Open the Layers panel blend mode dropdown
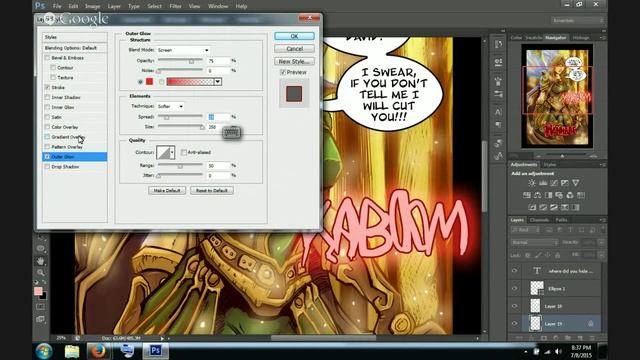The image size is (640, 360). [x=534, y=242]
